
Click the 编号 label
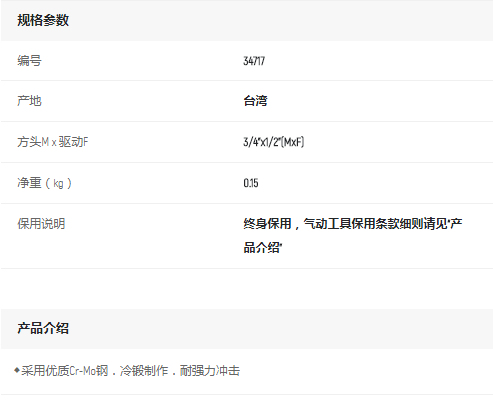(29, 61)
